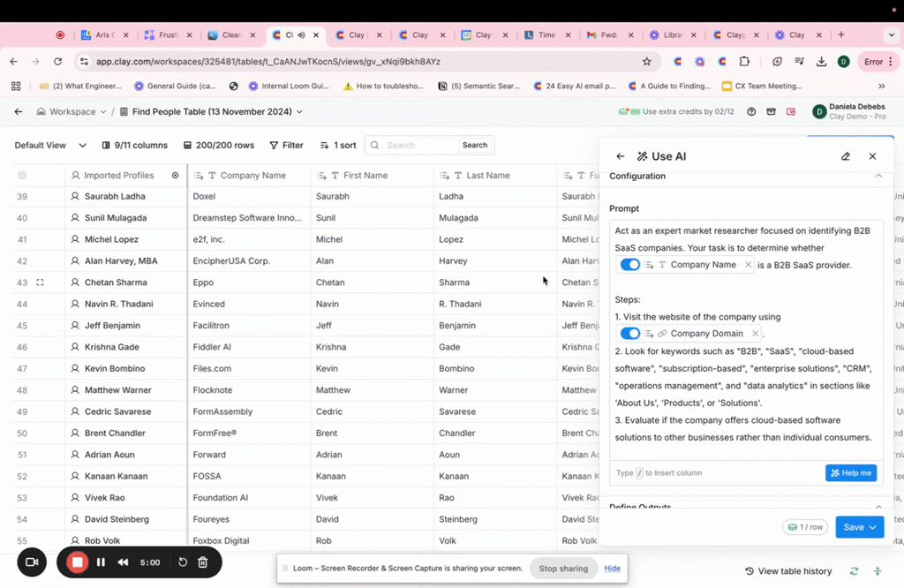Open the Save button dropdown arrow
Screen dimensions: 904x588
pyautogui.click(x=873, y=527)
